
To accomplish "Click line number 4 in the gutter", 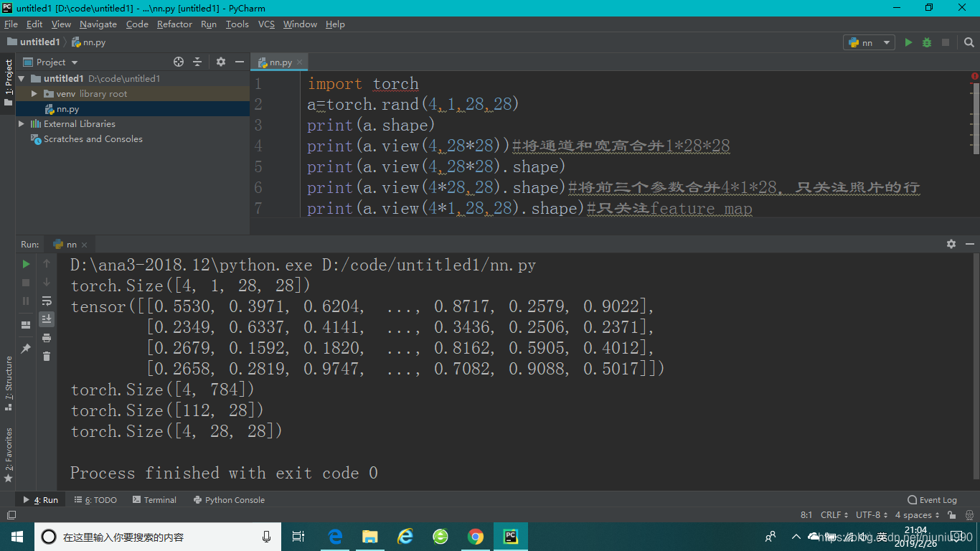I will pyautogui.click(x=258, y=146).
